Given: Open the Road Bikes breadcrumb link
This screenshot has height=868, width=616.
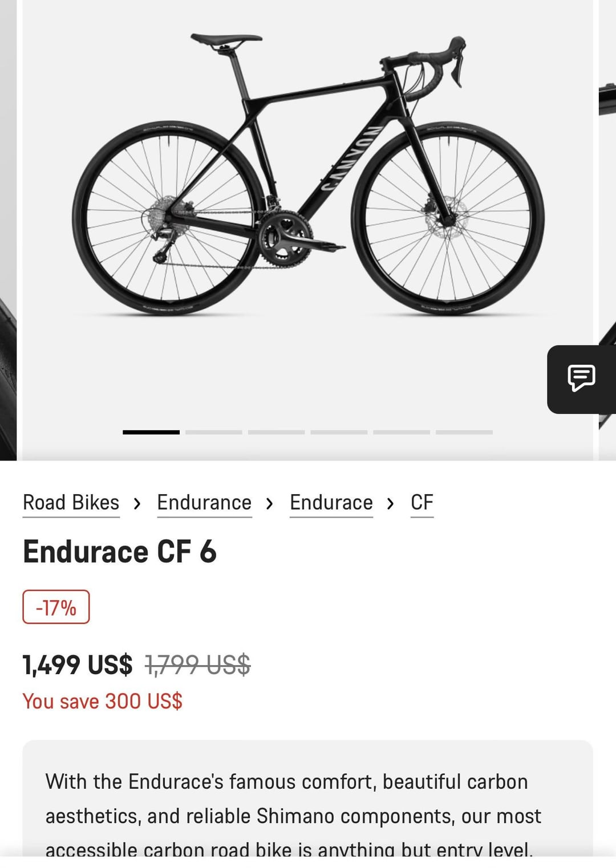Looking at the screenshot, I should point(71,503).
